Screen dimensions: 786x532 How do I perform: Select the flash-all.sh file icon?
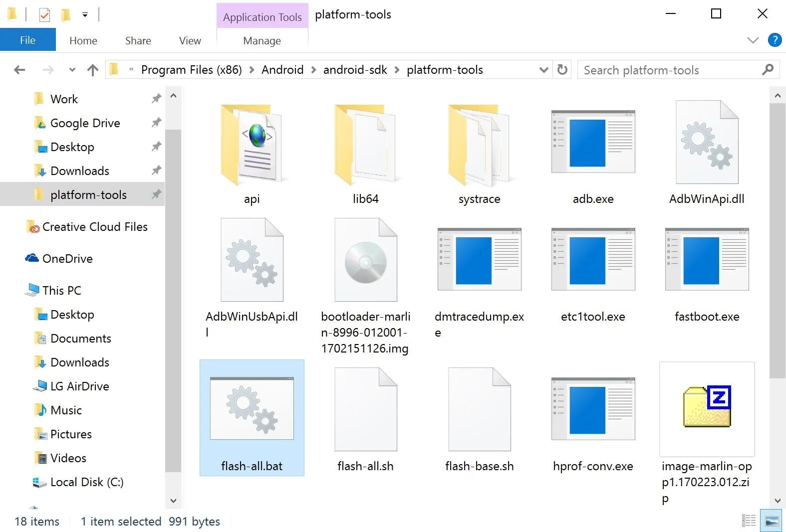pos(366,409)
